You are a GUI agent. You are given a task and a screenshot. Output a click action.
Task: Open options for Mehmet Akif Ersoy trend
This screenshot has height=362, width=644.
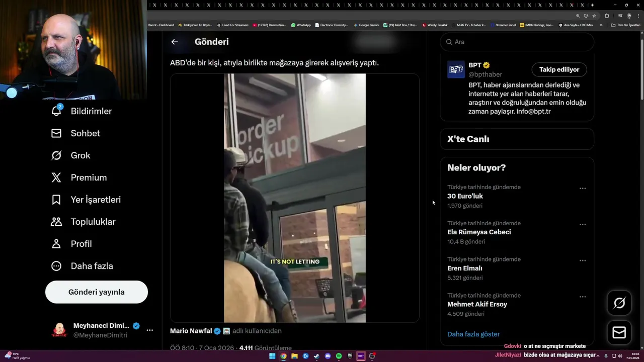[x=583, y=297]
